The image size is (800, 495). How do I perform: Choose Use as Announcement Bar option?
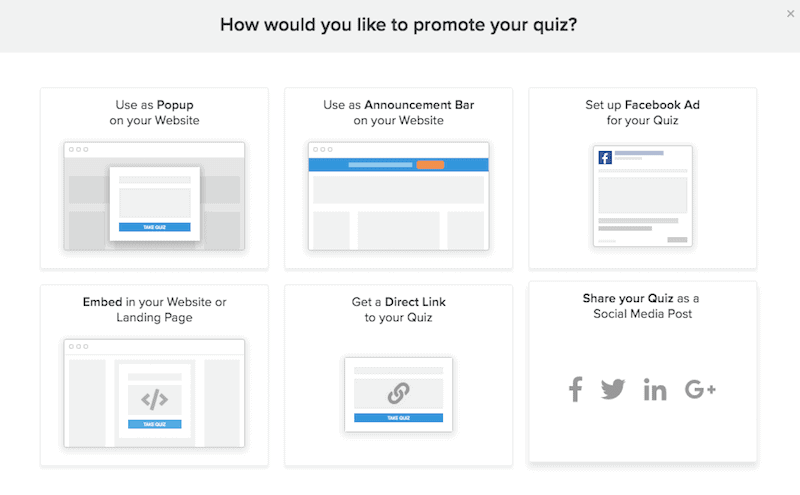[x=398, y=178]
